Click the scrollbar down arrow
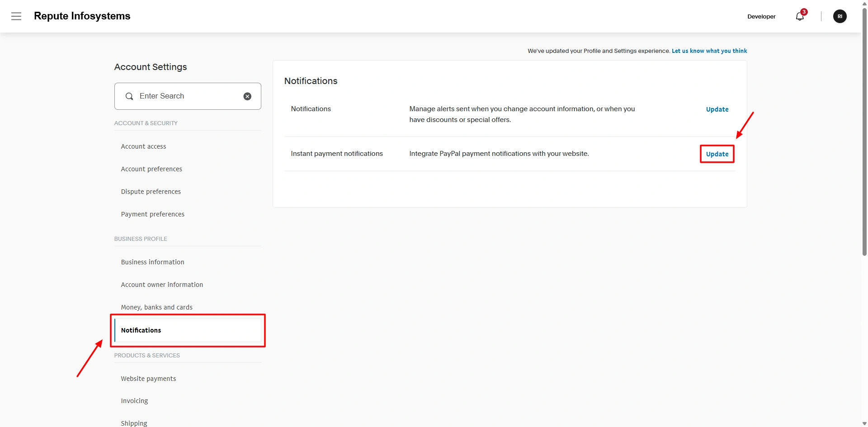Image resolution: width=868 pixels, height=427 pixels. click(864, 423)
